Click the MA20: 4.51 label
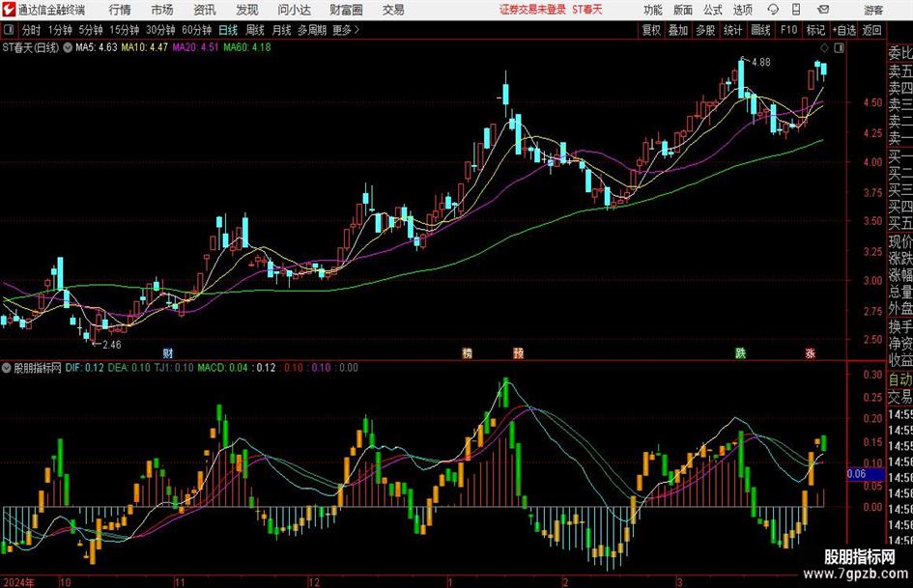Screen dimensions: 913x588 (x=195, y=47)
